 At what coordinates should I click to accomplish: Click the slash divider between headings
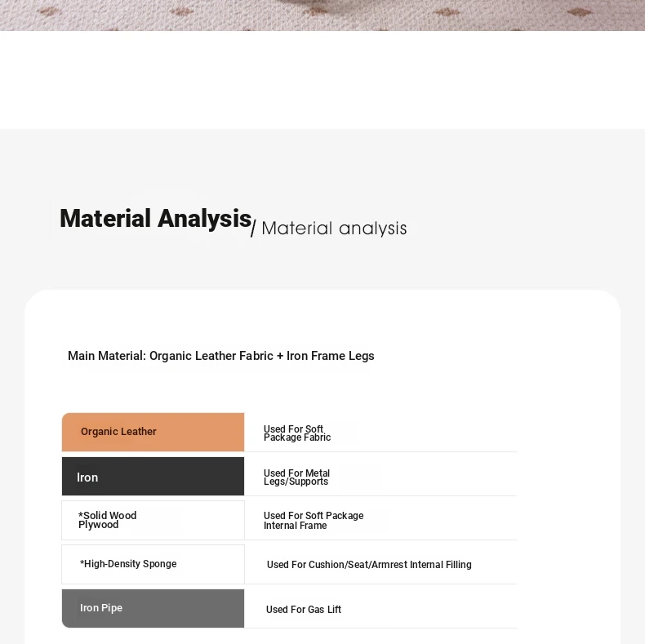253,229
